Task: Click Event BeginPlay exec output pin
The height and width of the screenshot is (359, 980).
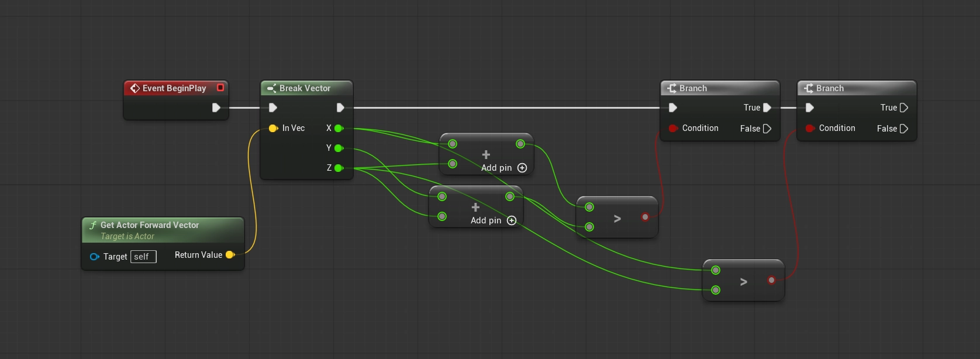Action: 216,108
